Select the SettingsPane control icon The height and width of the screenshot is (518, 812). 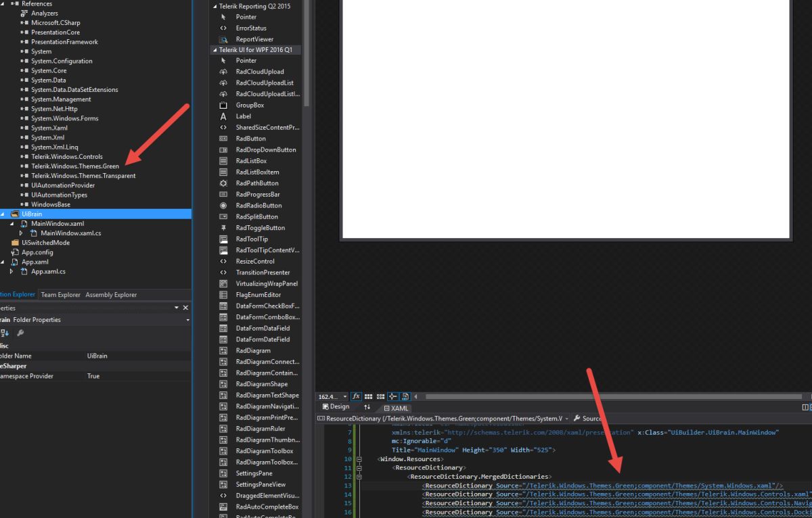point(223,473)
